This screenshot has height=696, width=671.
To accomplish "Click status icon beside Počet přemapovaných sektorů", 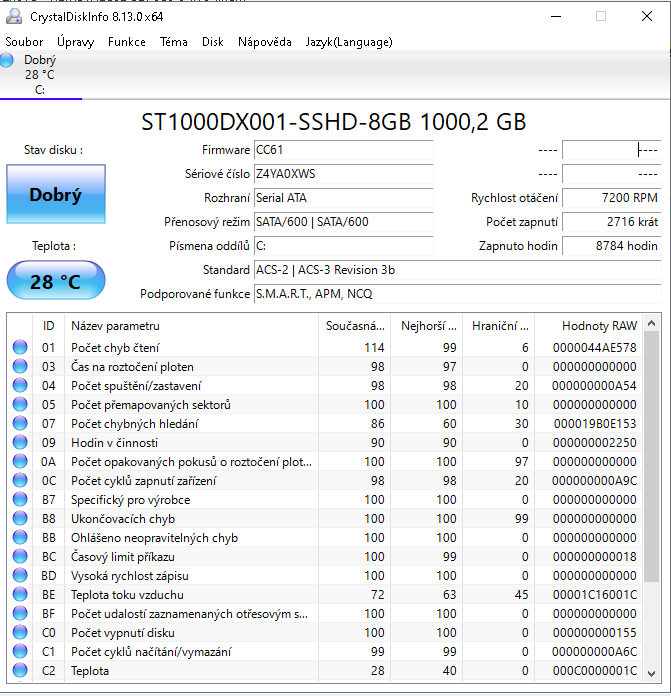I will click(20, 405).
